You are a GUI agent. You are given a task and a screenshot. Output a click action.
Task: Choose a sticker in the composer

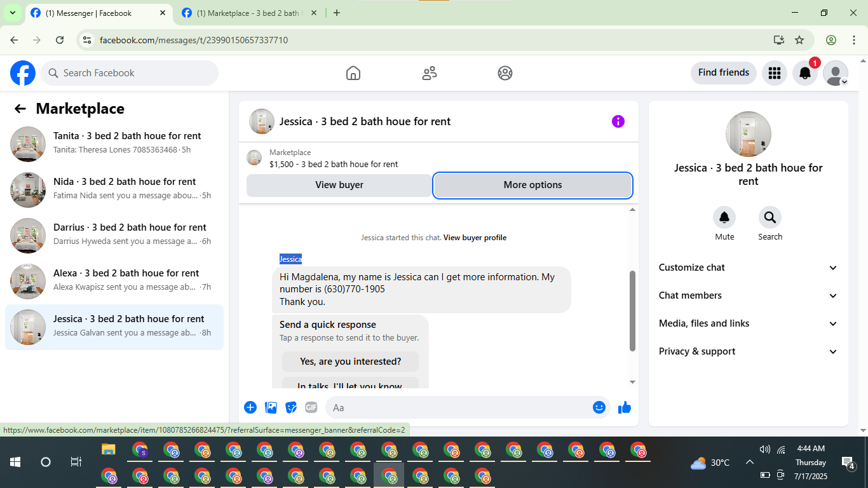pyautogui.click(x=291, y=407)
